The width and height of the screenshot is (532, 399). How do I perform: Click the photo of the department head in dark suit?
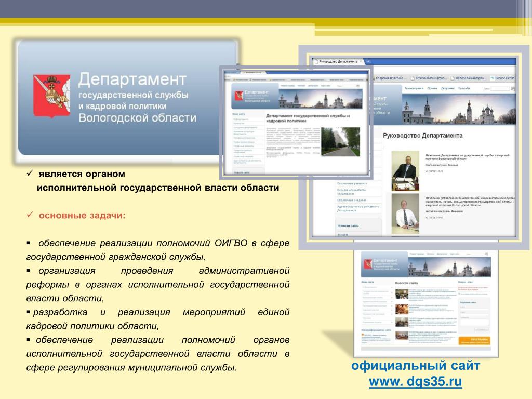tap(405, 170)
